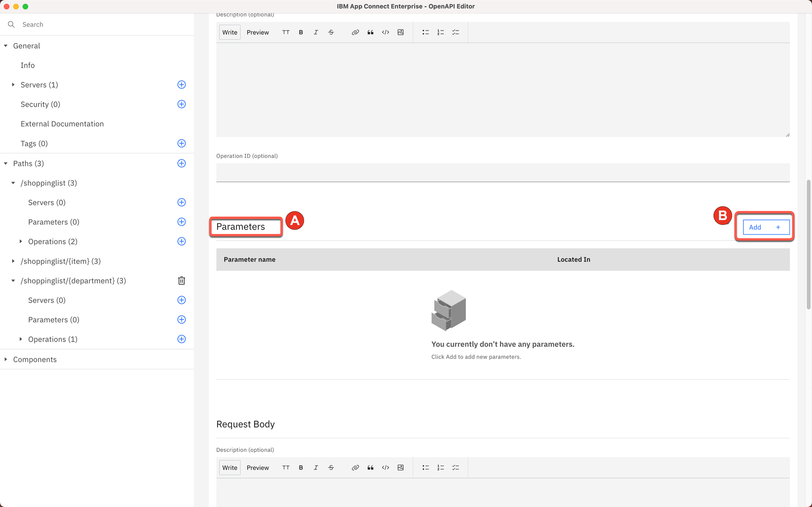The width and height of the screenshot is (812, 507).
Task: Create a bulleted list in the Description
Action: pyautogui.click(x=425, y=32)
